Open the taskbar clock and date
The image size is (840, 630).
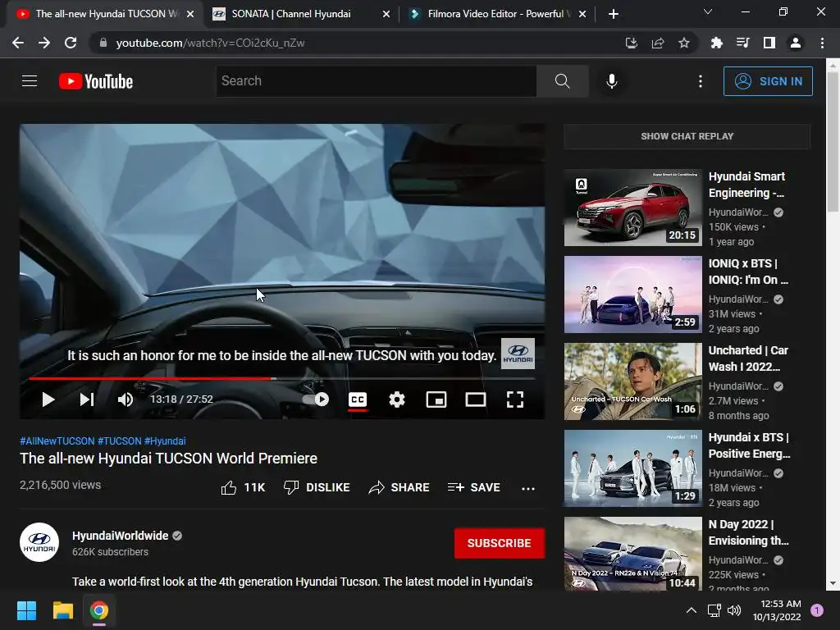click(777, 610)
